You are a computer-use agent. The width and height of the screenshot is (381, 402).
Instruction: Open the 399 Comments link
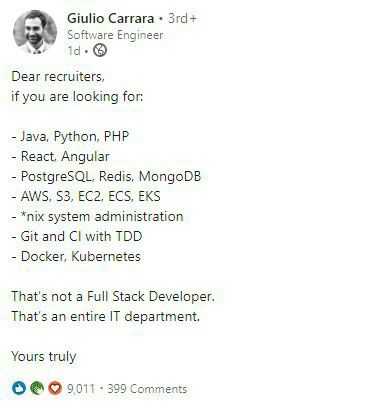[x=147, y=389]
